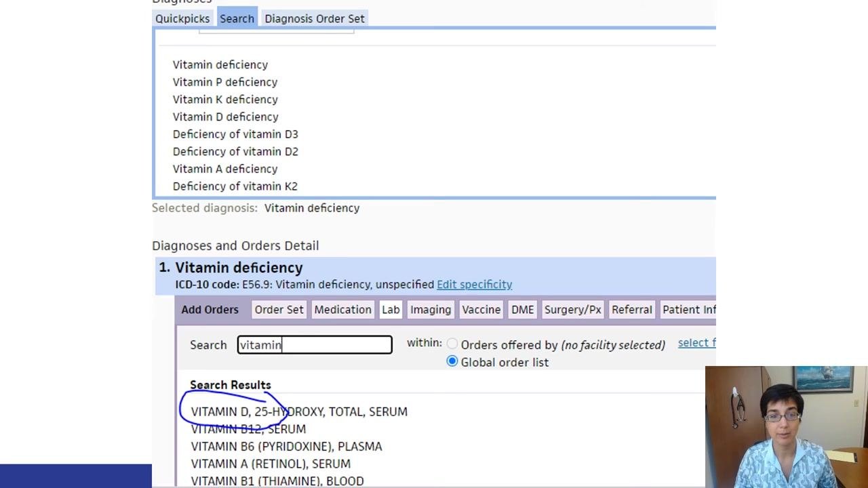868x488 pixels.
Task: Select 'Vitamin K deficiency' diagnosis
Action: (225, 100)
